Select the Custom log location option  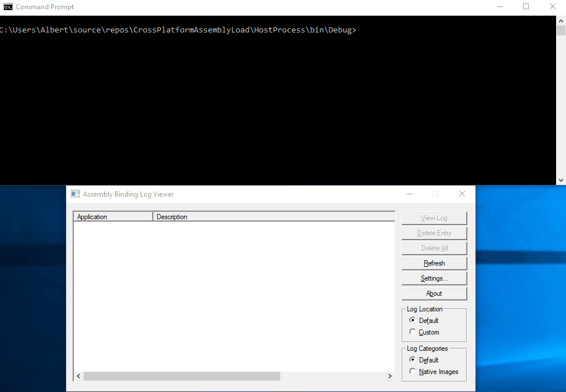pos(413,332)
